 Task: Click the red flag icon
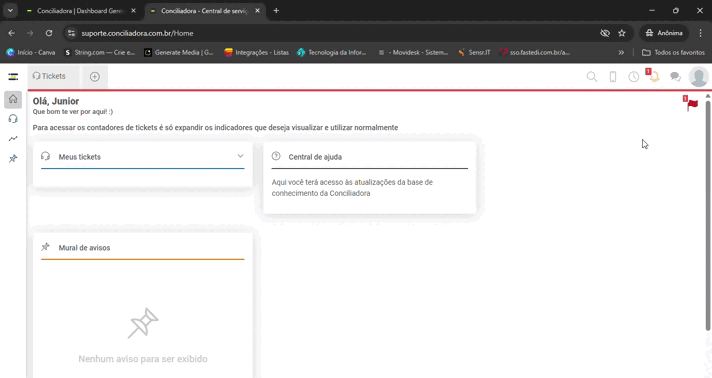point(692,104)
